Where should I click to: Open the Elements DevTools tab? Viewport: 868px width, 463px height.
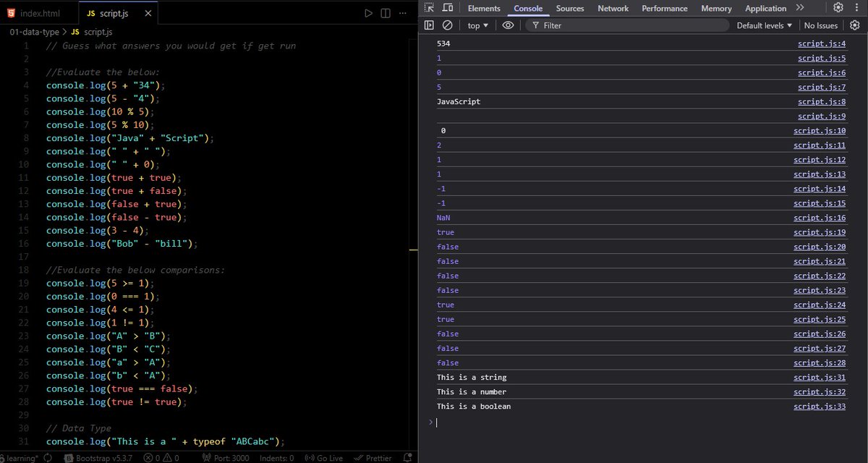(484, 8)
